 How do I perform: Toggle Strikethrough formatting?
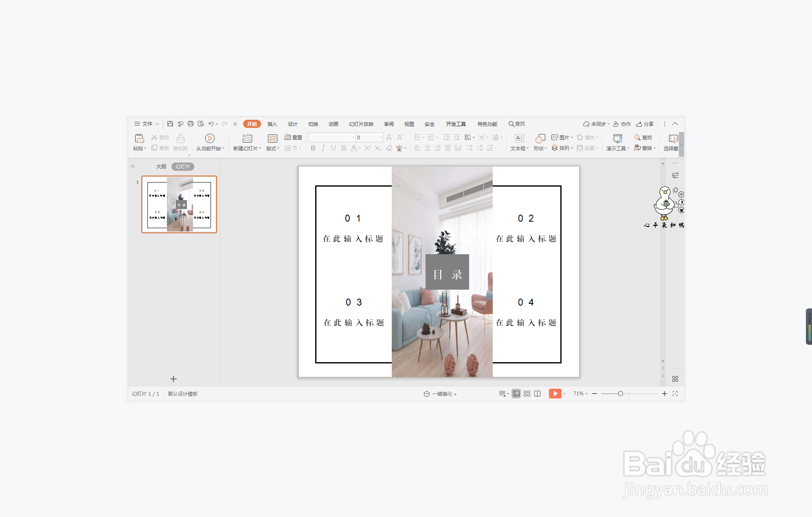click(x=344, y=148)
